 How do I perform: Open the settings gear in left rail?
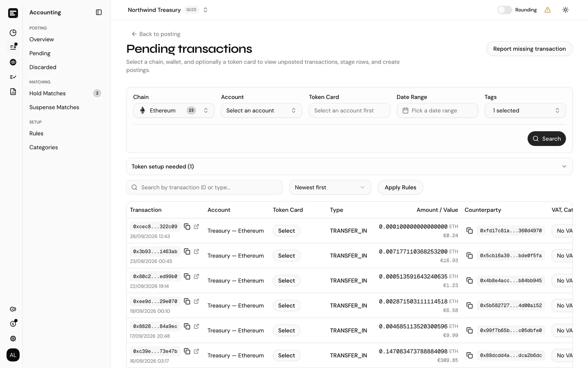[13, 338]
